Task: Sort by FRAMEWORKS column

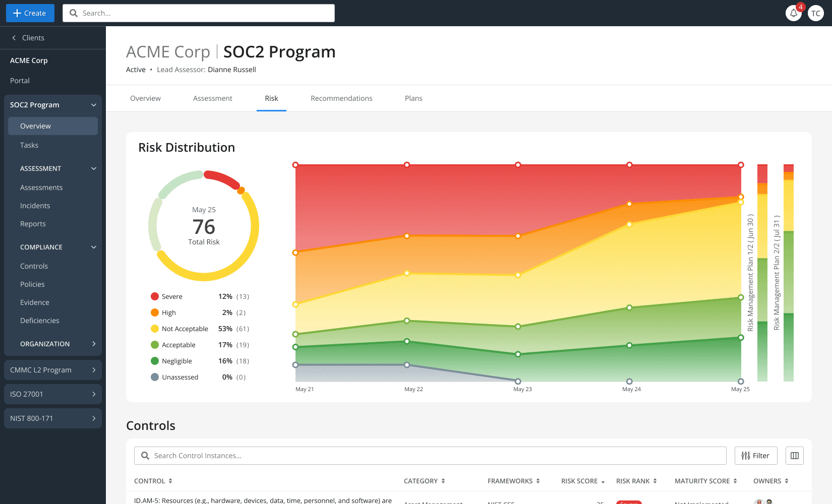Action: point(514,481)
